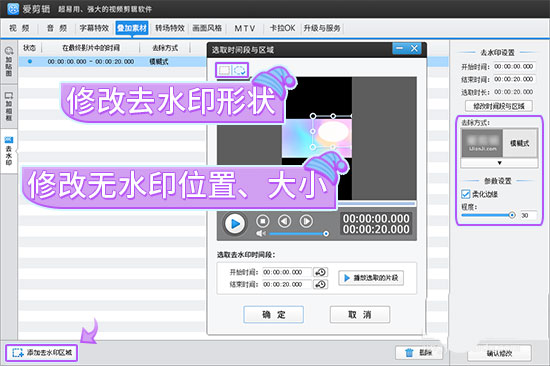Select the elliptical watermark region shape
The height and width of the screenshot is (366, 550).
coord(240,70)
